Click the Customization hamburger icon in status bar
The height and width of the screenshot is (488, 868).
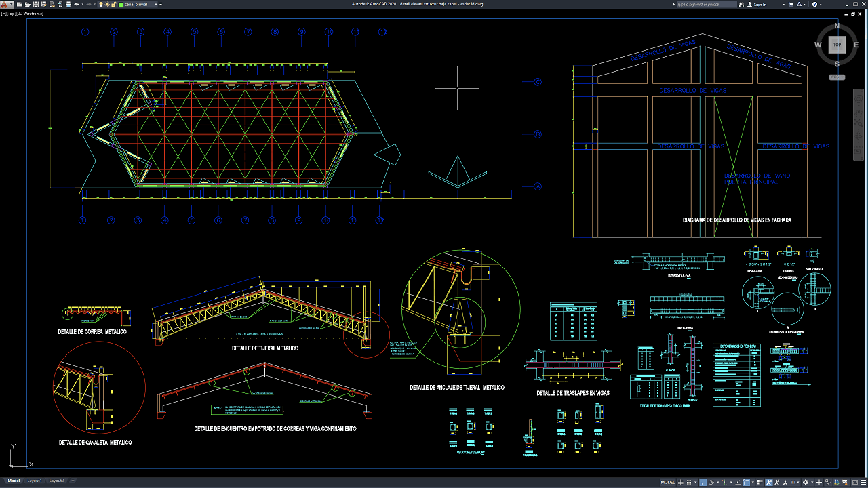click(863, 482)
